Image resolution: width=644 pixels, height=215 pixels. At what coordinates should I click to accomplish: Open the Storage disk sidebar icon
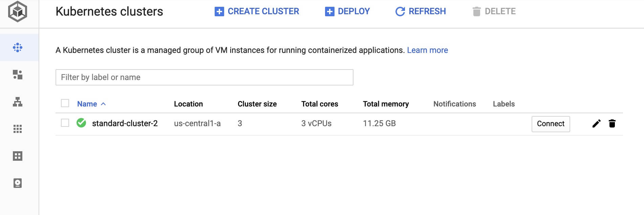(18, 183)
